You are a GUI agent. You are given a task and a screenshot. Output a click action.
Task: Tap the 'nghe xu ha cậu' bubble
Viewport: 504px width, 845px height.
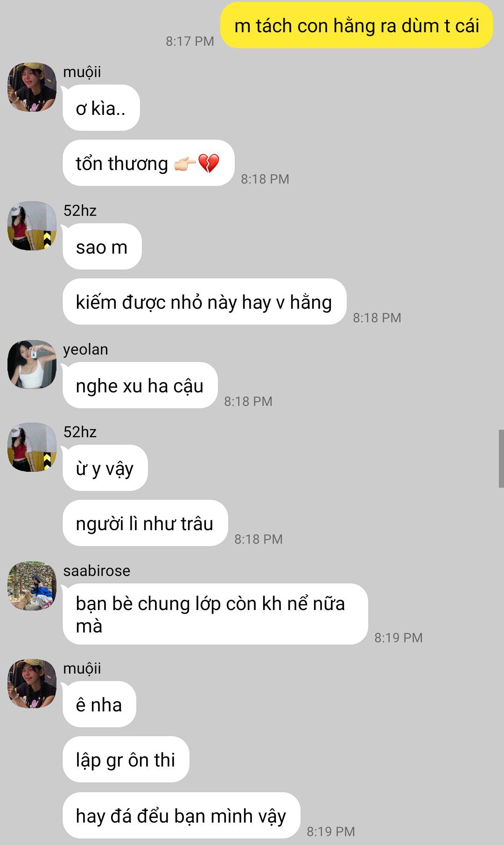click(140, 385)
